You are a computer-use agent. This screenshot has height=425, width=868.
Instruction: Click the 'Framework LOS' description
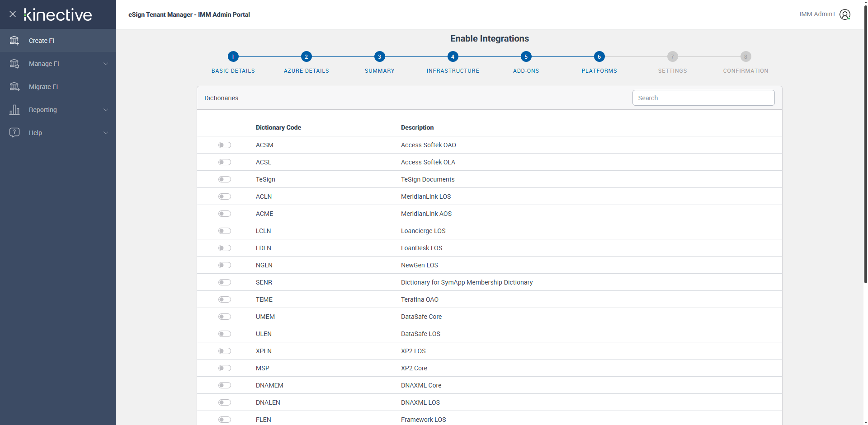[x=424, y=420]
